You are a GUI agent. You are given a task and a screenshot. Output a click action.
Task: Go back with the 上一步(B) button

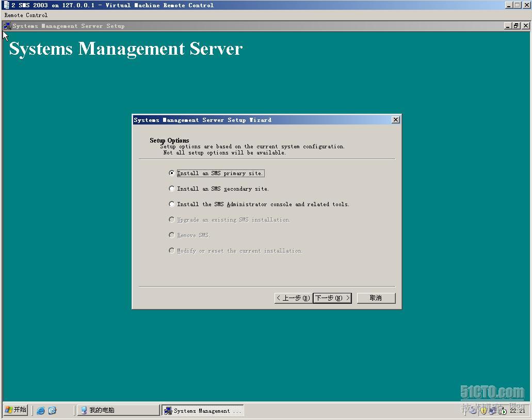293,298
